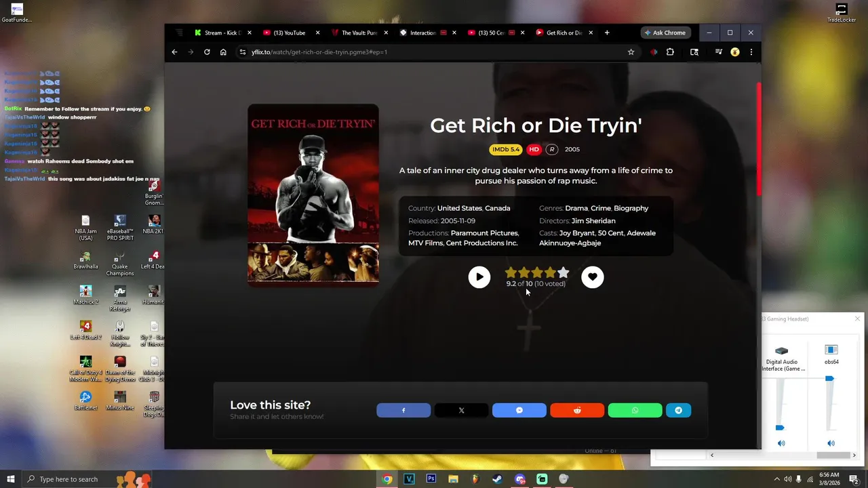Open Photoshop from the taskbar
Screen dimensions: 868x488
[x=431, y=479]
